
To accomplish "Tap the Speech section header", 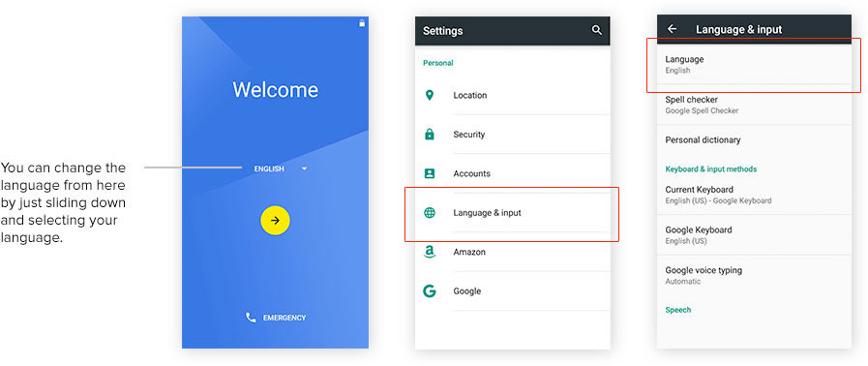I will pyautogui.click(x=678, y=310).
